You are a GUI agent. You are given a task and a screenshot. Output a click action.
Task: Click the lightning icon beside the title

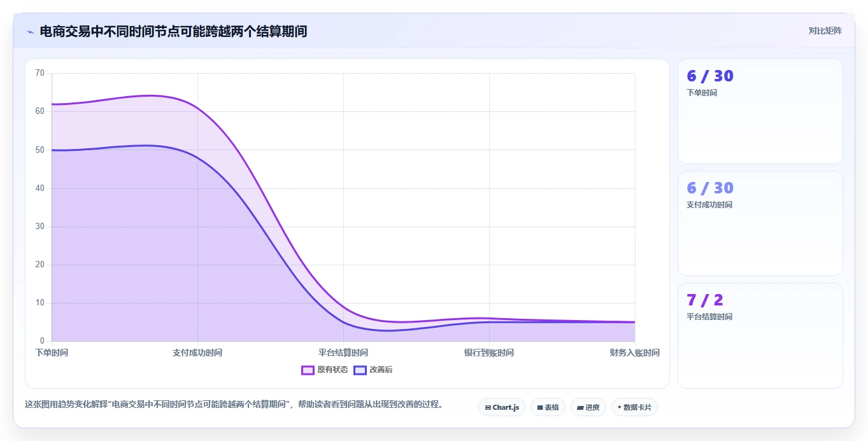(x=30, y=32)
